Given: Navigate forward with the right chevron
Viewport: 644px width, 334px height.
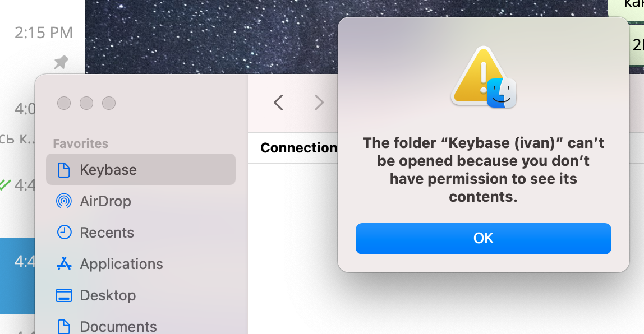Looking at the screenshot, I should pos(319,103).
